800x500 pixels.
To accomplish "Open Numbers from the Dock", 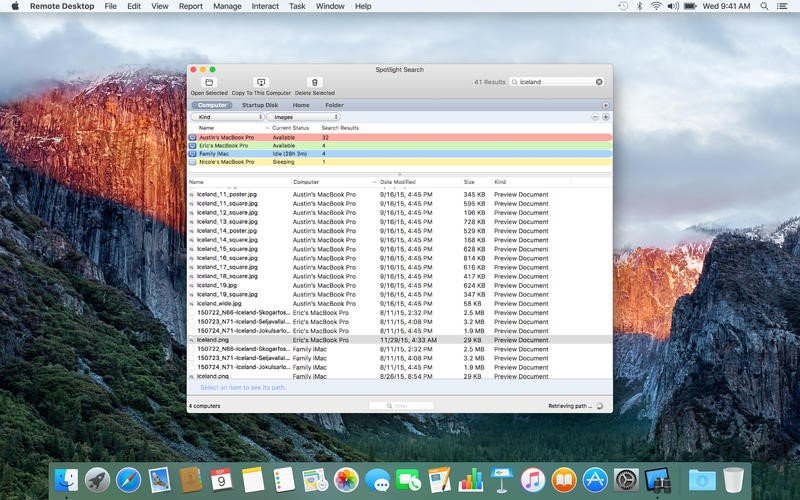I will coord(470,480).
